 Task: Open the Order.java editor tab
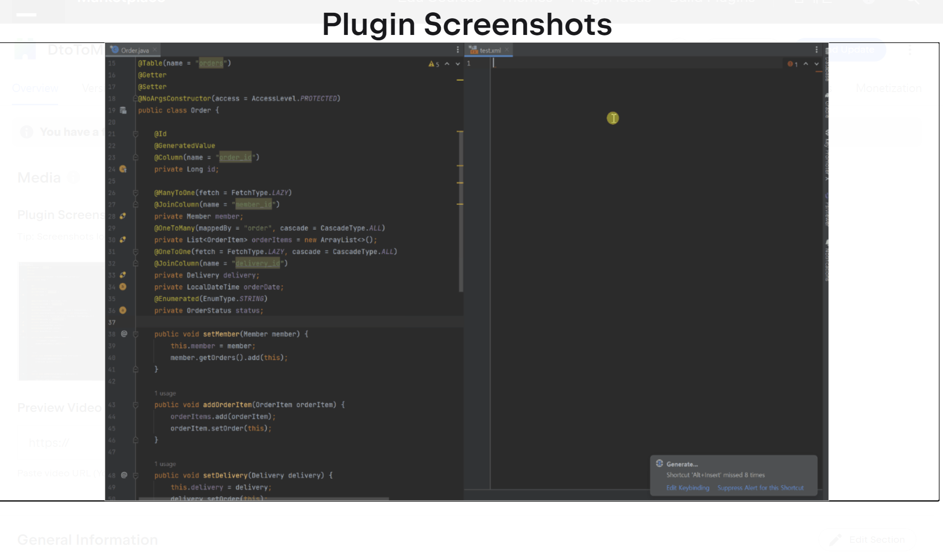click(134, 50)
